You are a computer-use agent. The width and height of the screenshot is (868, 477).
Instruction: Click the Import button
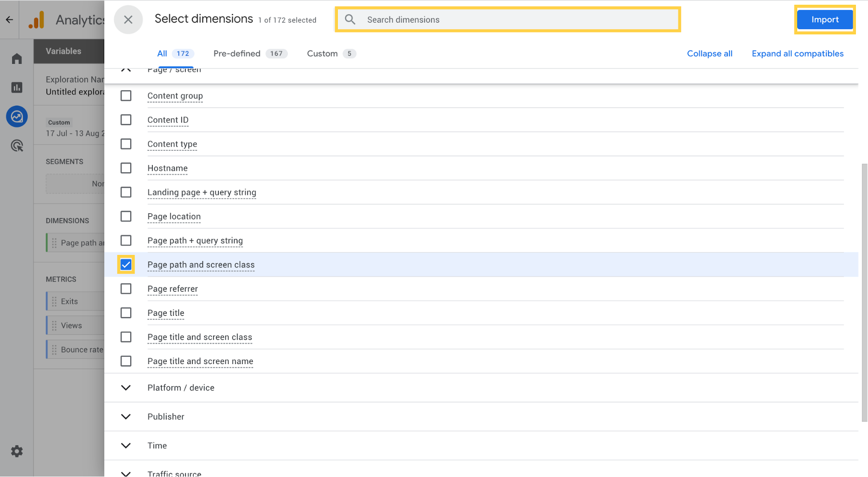[x=824, y=19]
